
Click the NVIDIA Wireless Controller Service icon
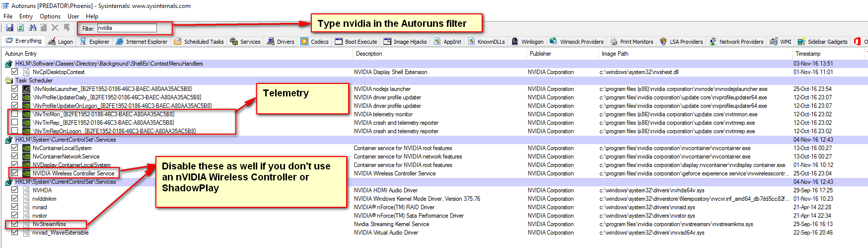click(x=26, y=173)
